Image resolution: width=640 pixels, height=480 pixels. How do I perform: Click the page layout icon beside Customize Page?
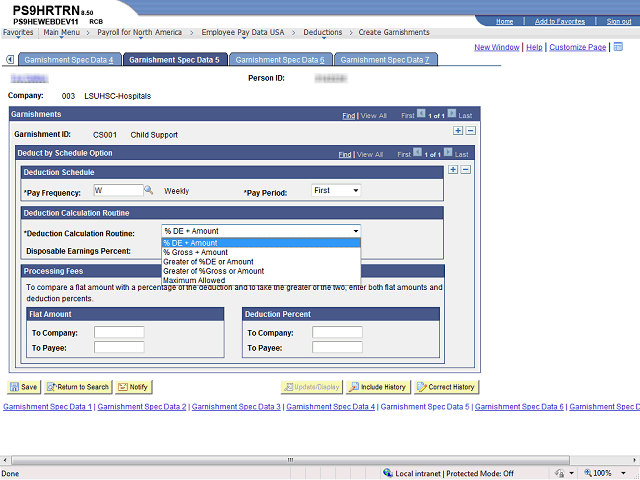click(618, 47)
